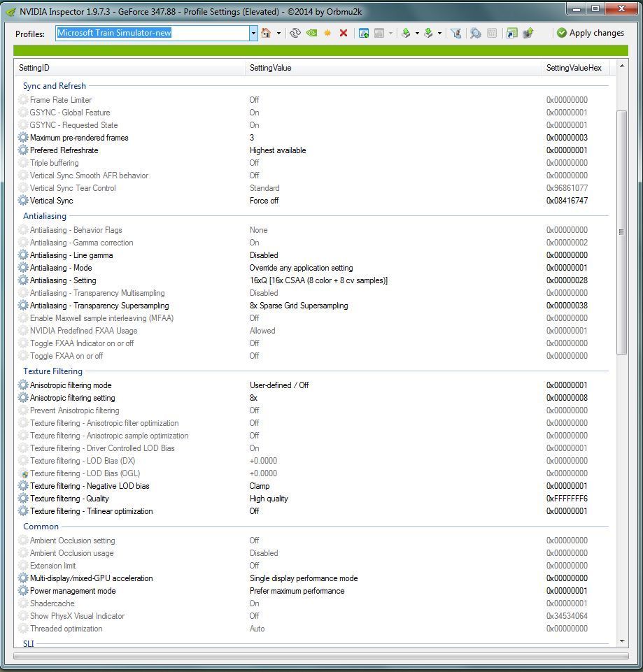This screenshot has height=672, width=643.
Task: Toggle show customized settings filter icon
Action: 456,33
